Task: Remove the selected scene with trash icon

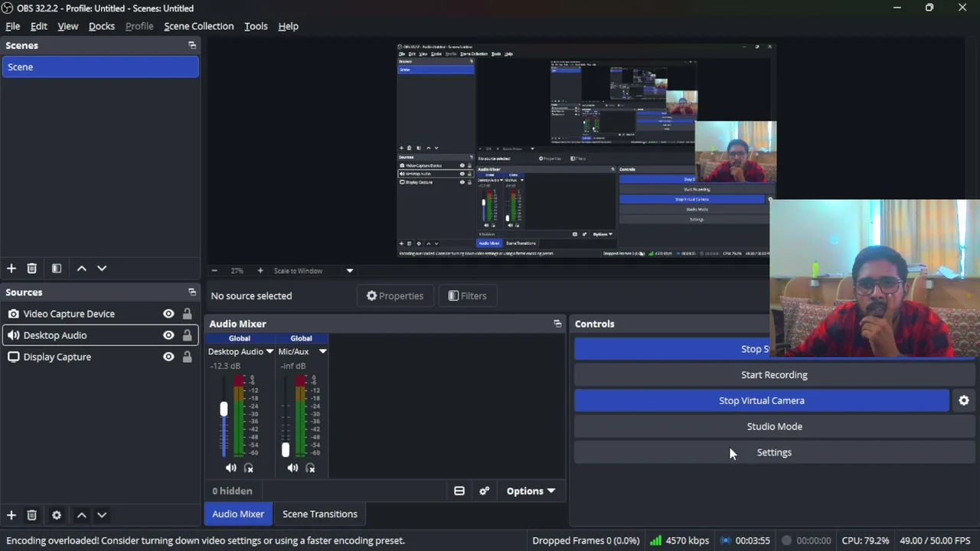Action: click(32, 269)
